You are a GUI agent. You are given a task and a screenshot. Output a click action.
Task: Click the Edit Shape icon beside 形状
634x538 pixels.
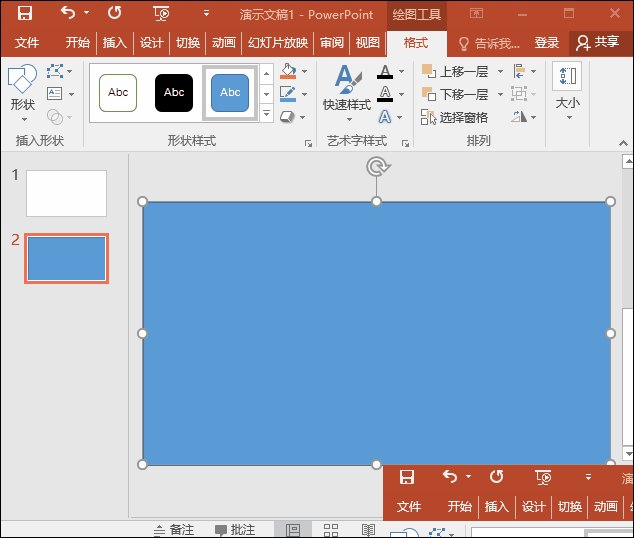coord(54,72)
